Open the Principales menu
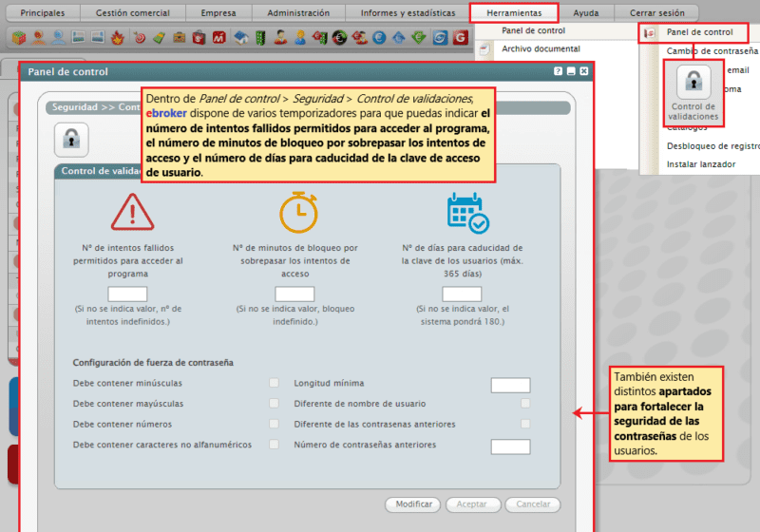Image resolution: width=760 pixels, height=532 pixels. click(43, 13)
